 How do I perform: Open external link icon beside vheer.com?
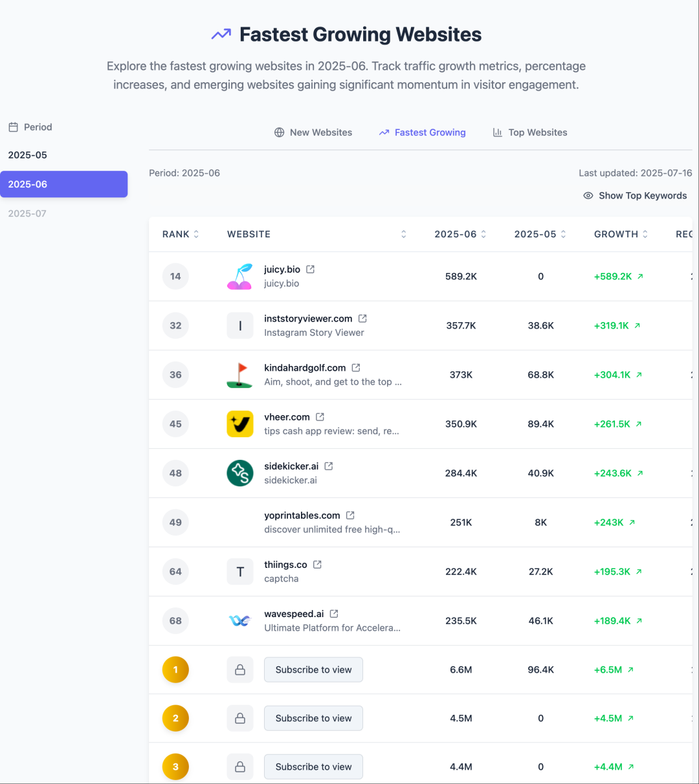click(320, 417)
